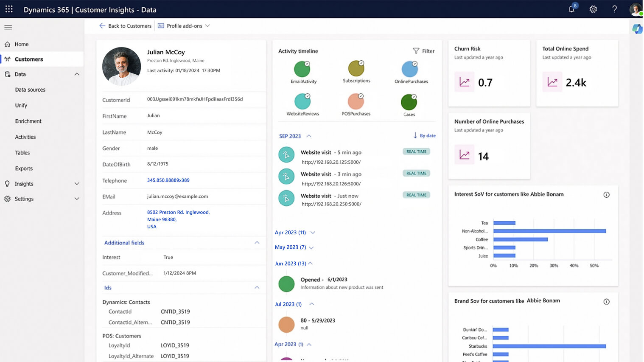Open the notifications bell
The width and height of the screenshot is (644, 362).
click(571, 9)
